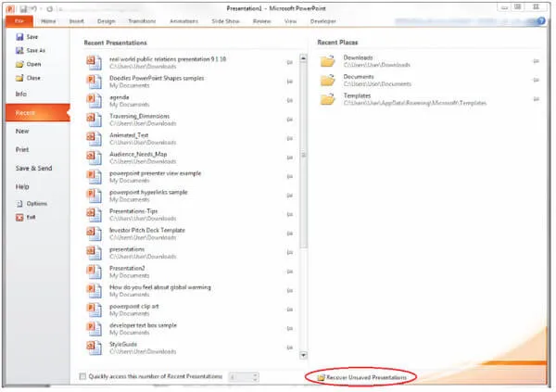This screenshot has width=556, height=392.
Task: Click the Exit icon in the sidebar
Action: pyautogui.click(x=19, y=217)
